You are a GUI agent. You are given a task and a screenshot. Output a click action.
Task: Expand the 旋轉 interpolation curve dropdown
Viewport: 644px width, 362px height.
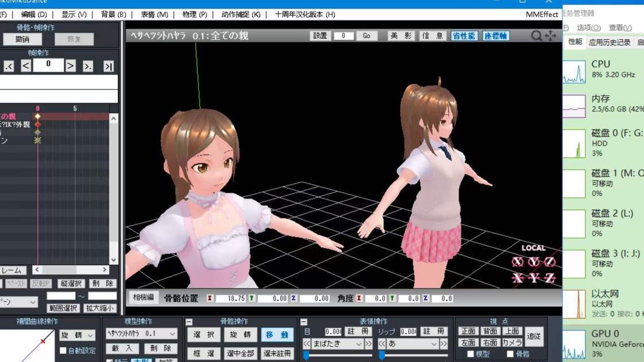click(77, 335)
